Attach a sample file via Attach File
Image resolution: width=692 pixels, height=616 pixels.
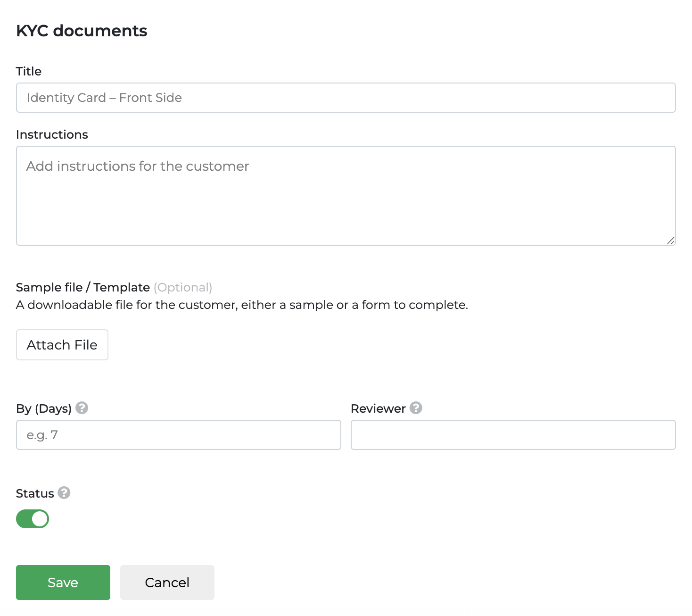(62, 345)
